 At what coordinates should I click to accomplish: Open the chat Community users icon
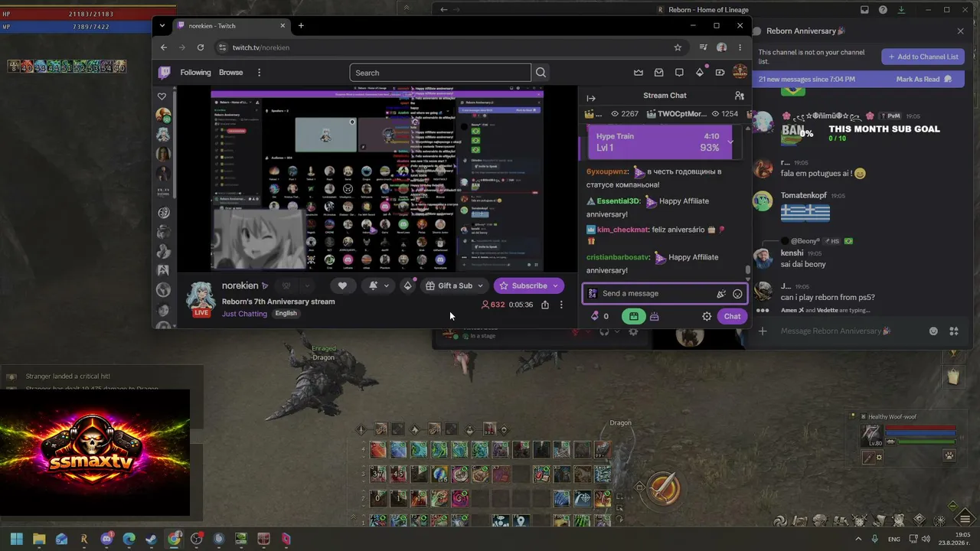click(x=739, y=96)
